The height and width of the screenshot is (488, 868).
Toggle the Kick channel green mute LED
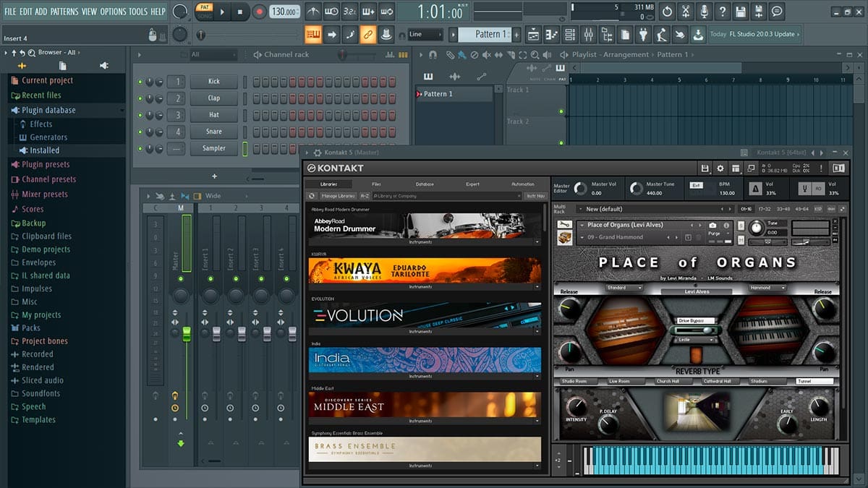(x=140, y=82)
